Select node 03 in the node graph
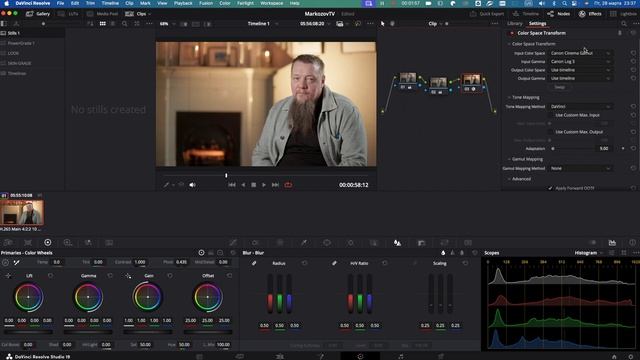Image resolution: width=640 pixels, height=360 pixels. pos(471,83)
